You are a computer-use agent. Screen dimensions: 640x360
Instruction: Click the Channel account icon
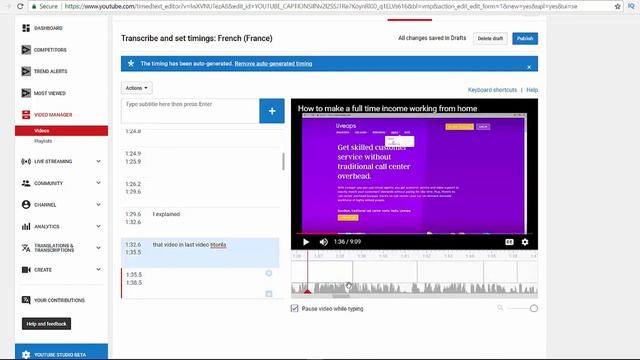pyautogui.click(x=26, y=204)
